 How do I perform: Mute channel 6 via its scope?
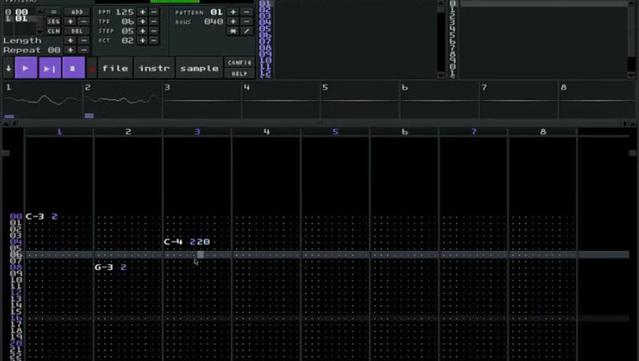(440, 101)
